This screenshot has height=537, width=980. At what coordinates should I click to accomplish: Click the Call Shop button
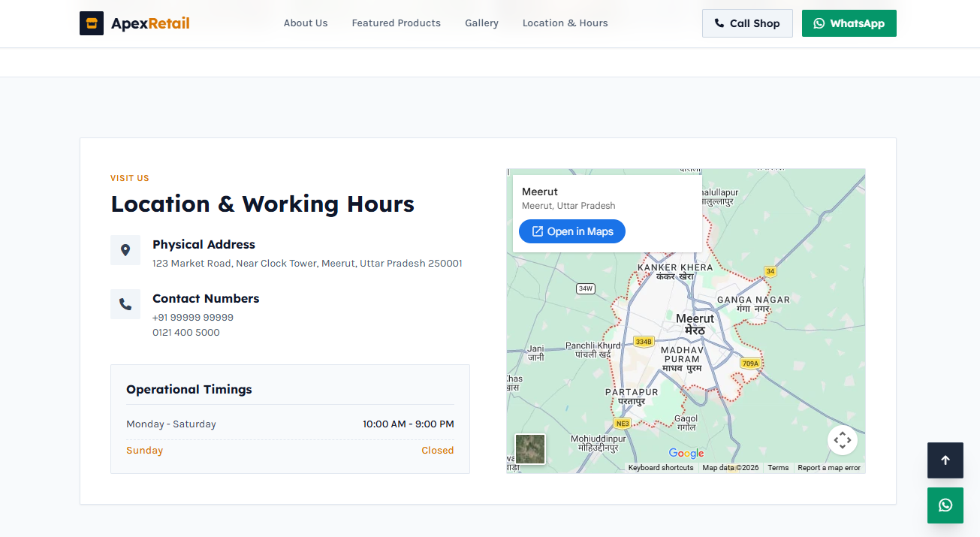click(x=747, y=23)
